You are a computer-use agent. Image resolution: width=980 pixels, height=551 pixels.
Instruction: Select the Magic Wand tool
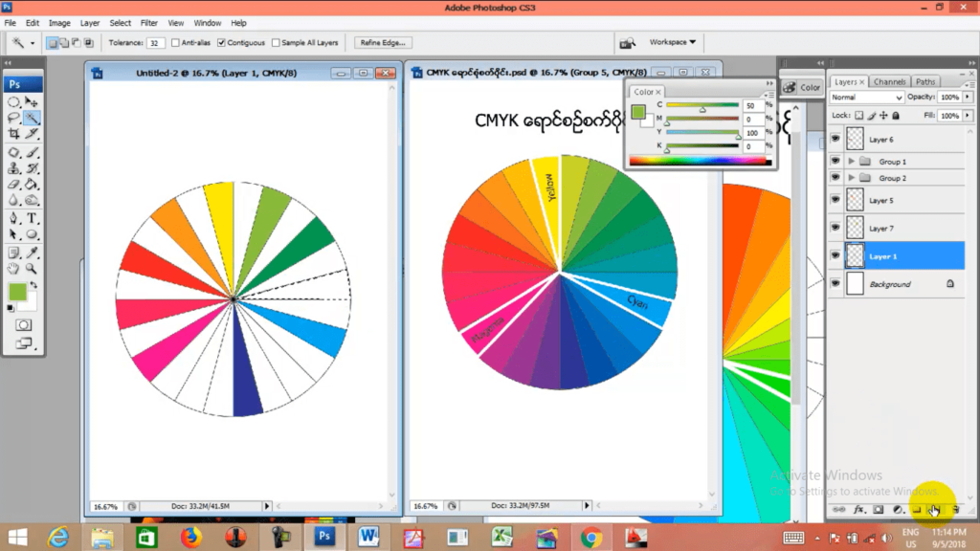pos(32,118)
